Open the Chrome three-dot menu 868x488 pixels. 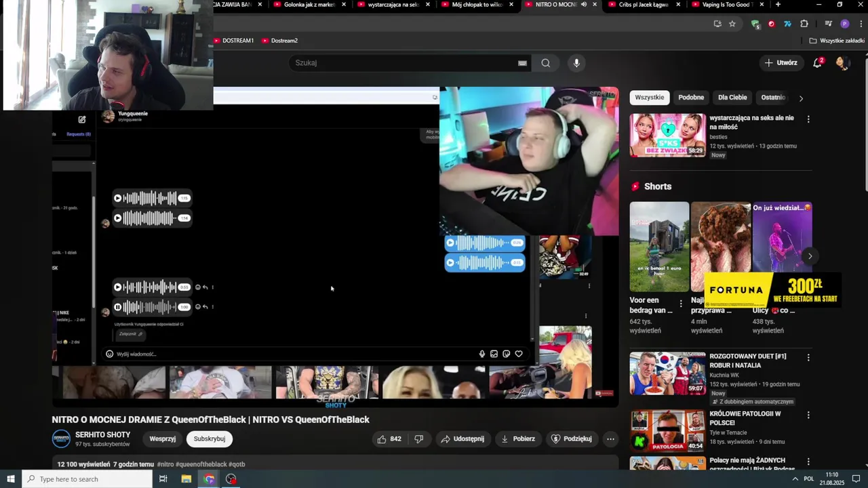[861, 24]
